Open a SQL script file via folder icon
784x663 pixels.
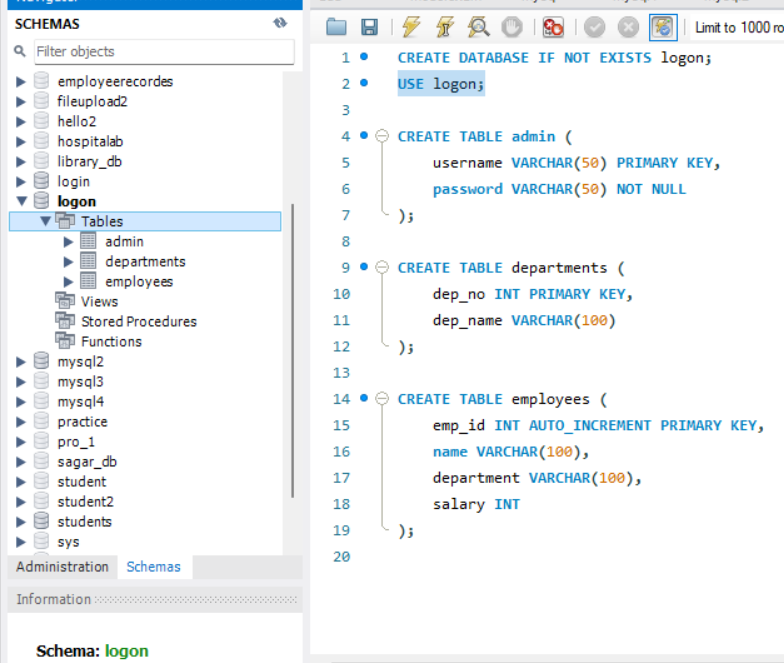point(336,27)
